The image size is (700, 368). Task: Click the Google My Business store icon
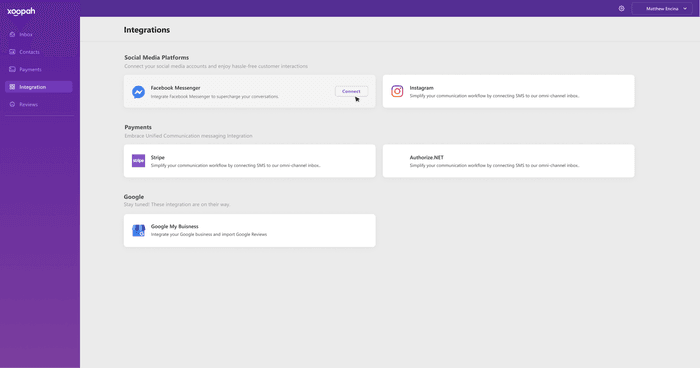[x=138, y=230]
